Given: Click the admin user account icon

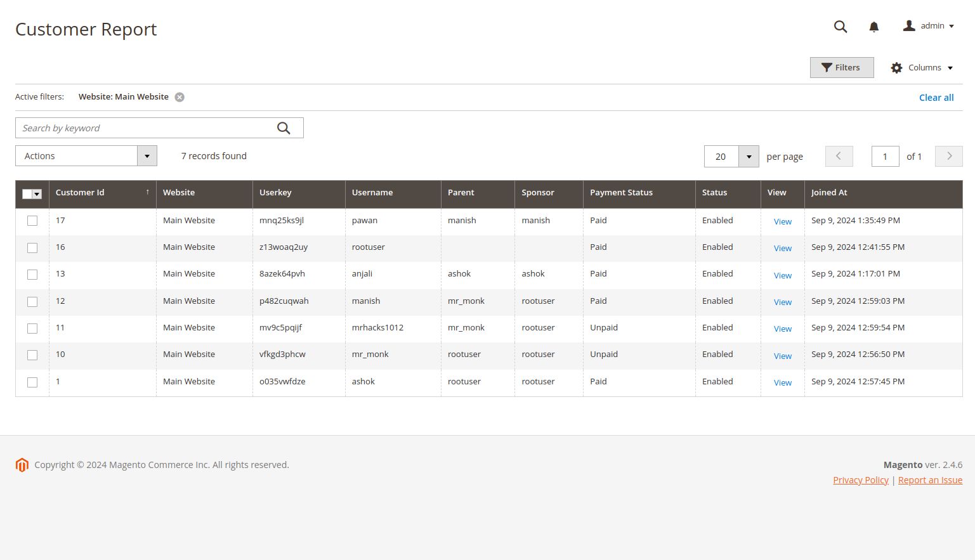Looking at the screenshot, I should click(909, 26).
